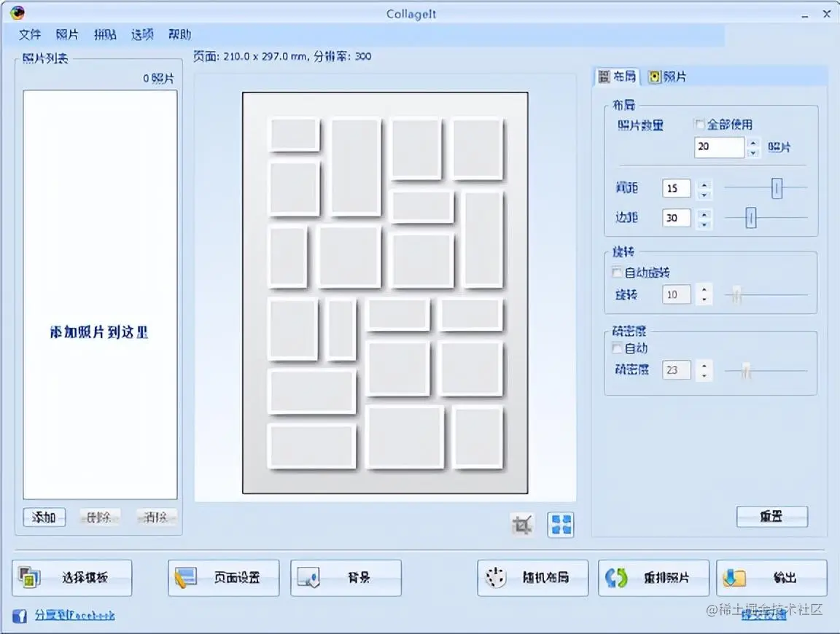Minimize the CollageIt window
The image size is (840, 634).
pos(805,15)
